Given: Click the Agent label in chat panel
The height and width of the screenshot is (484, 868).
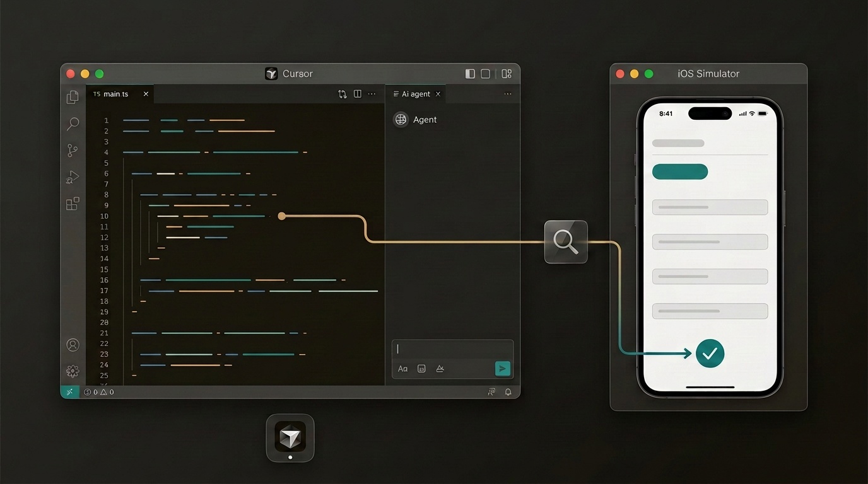Looking at the screenshot, I should 425,120.
